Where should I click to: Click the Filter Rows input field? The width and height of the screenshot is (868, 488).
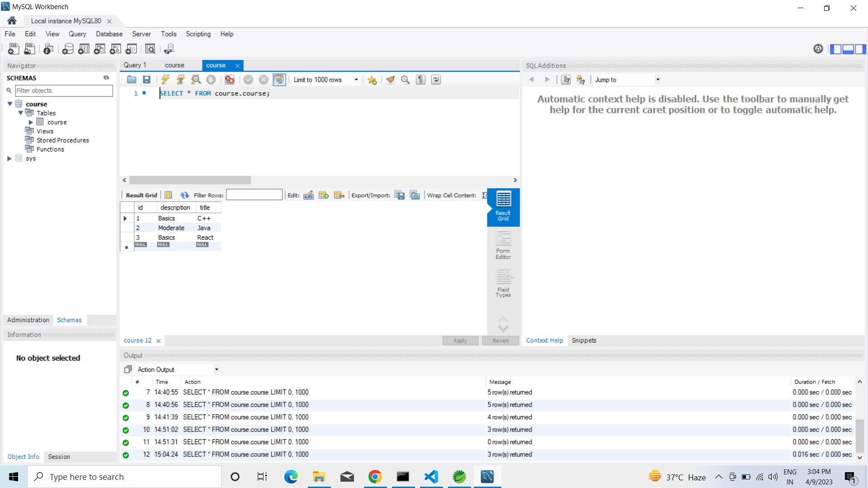coord(254,195)
